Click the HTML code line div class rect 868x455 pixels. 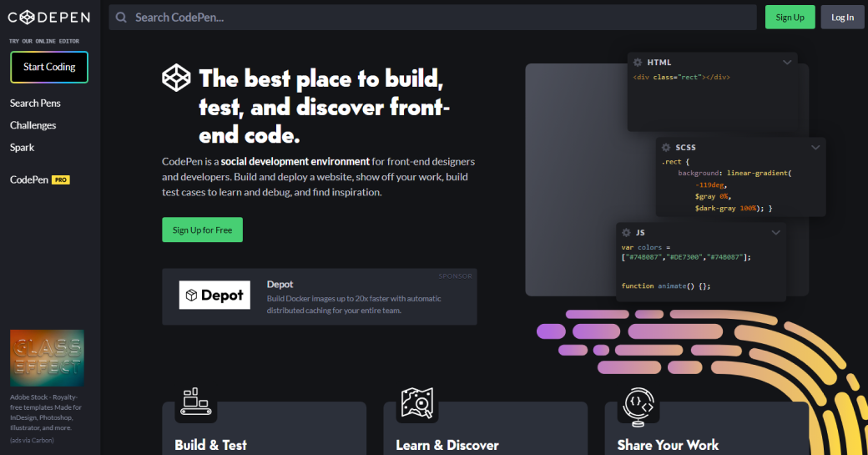coord(681,78)
